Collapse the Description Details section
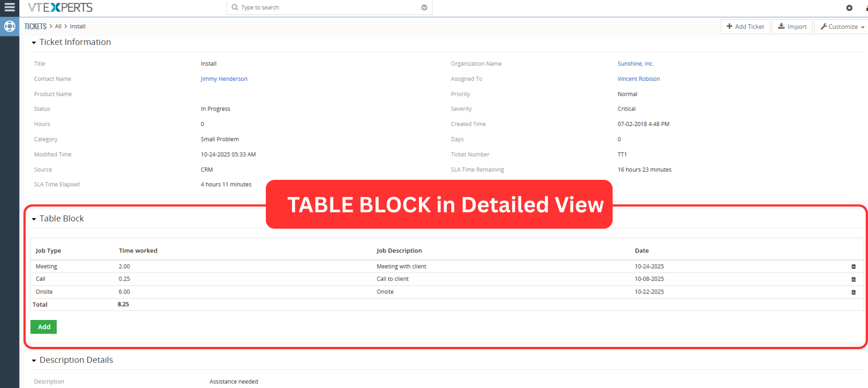 (34, 361)
